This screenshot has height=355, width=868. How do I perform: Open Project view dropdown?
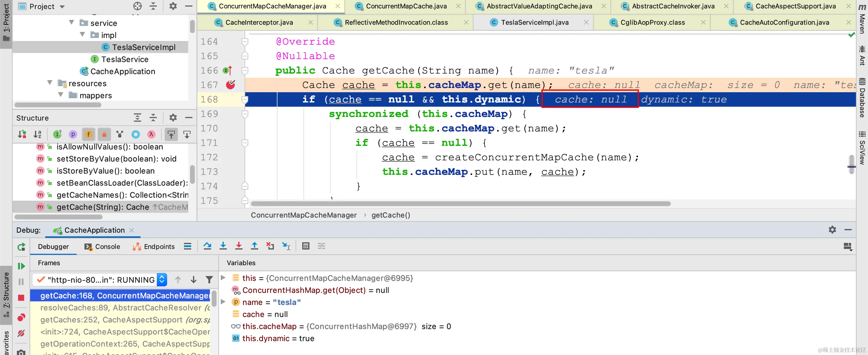coord(62,7)
